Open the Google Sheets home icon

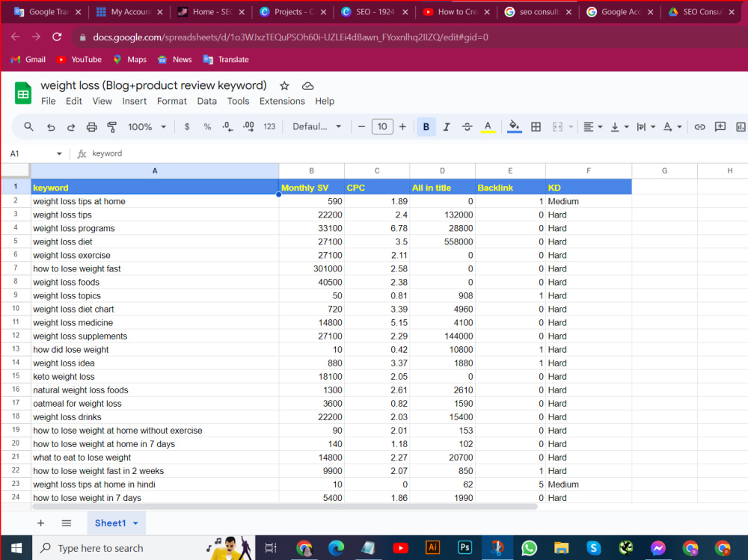tap(22, 93)
